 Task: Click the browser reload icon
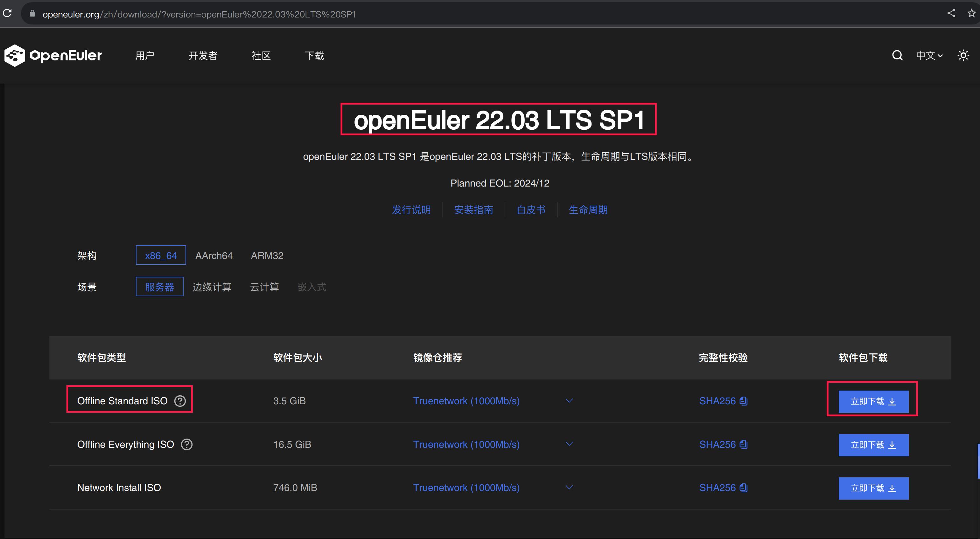coord(7,13)
